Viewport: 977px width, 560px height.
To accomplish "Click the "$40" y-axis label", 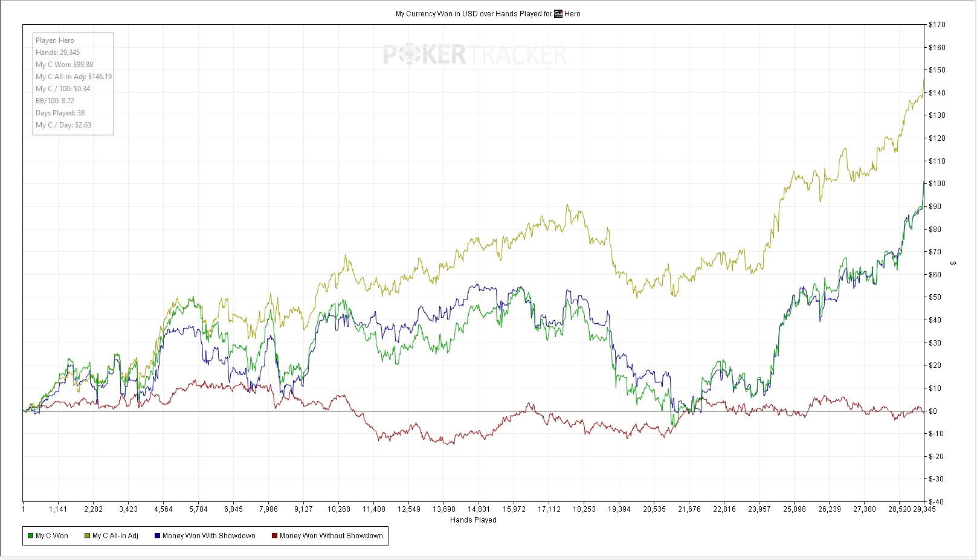I will tap(935, 320).
